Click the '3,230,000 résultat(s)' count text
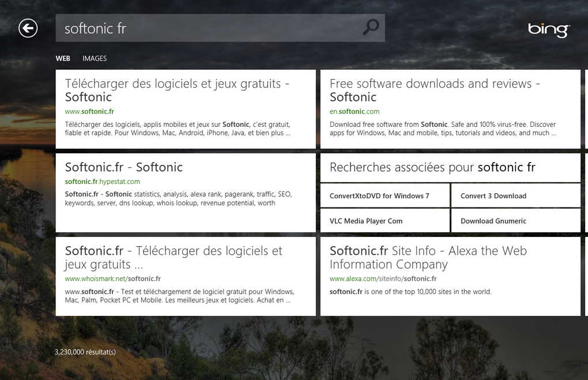Image resolution: width=588 pixels, height=380 pixels. pos(85,352)
